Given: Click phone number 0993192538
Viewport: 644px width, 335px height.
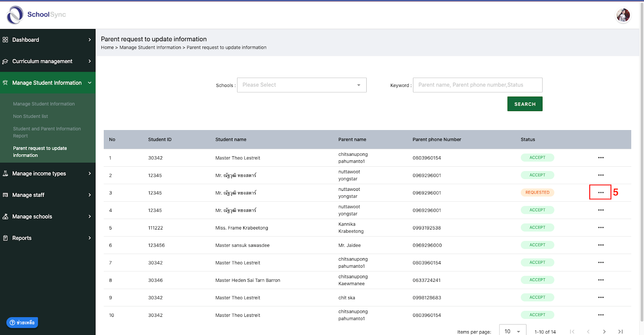Looking at the screenshot, I should pyautogui.click(x=427, y=228).
